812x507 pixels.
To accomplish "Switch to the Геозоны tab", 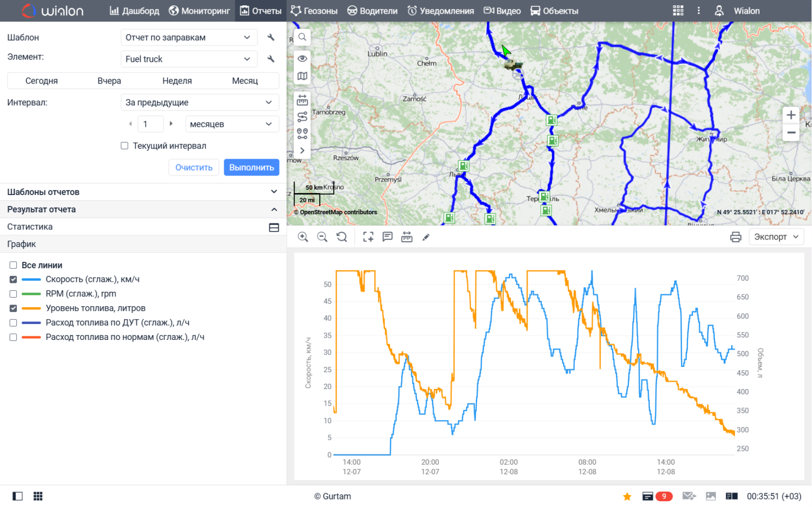I will pyautogui.click(x=314, y=11).
